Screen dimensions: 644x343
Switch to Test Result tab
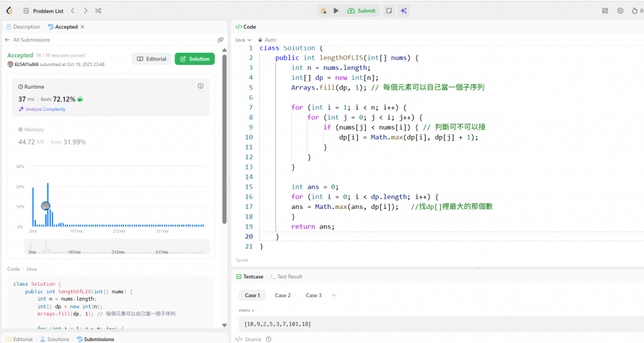coord(286,277)
